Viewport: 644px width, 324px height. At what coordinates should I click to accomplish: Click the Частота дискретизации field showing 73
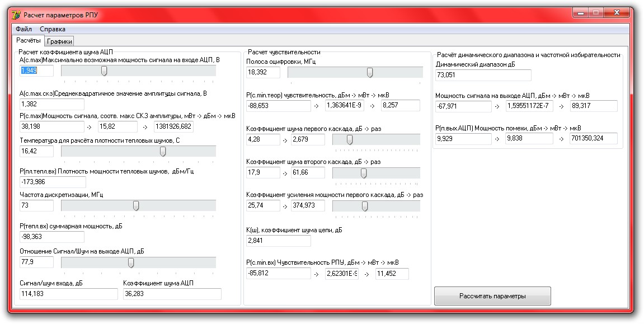click(x=36, y=205)
